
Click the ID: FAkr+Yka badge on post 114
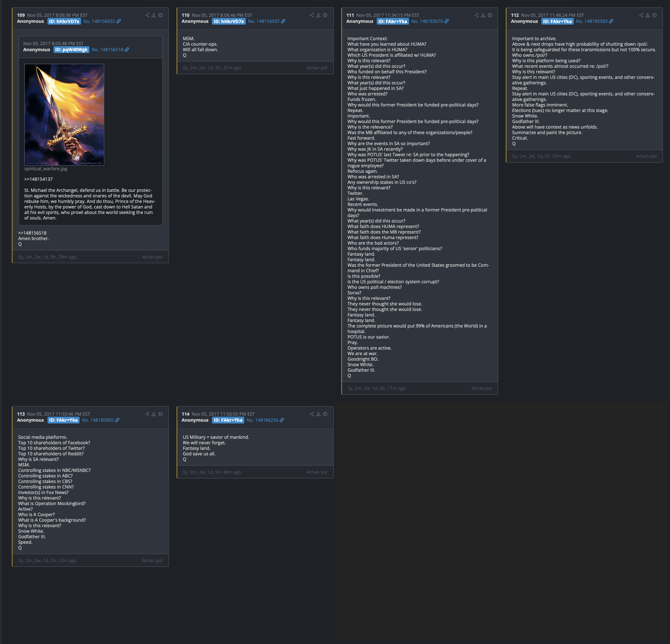pyautogui.click(x=228, y=420)
